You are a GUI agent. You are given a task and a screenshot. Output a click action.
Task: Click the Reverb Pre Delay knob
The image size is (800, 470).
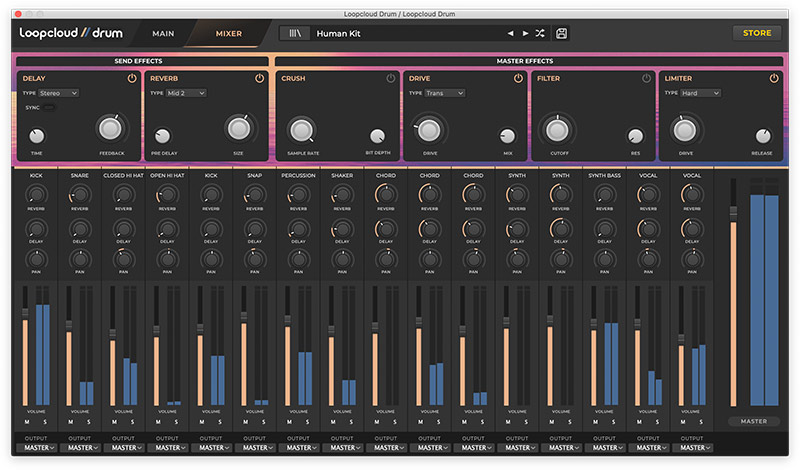[163, 136]
